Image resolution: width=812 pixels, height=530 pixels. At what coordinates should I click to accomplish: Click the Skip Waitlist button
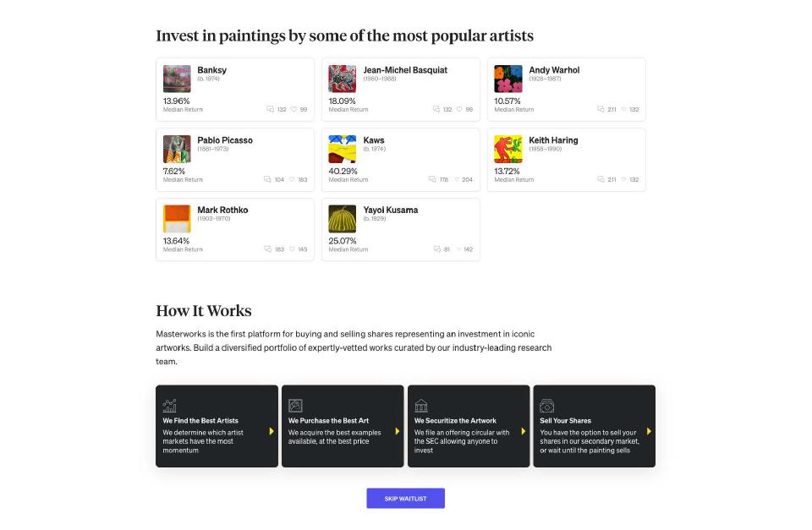point(405,499)
